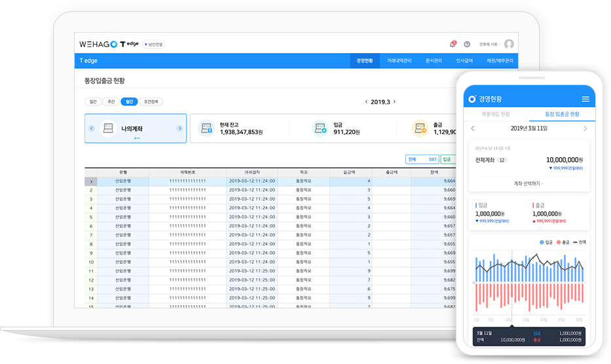Expand the 계좌 선택하기 dropdown on mobile
Screen dimensions: 611x364
[x=529, y=183]
